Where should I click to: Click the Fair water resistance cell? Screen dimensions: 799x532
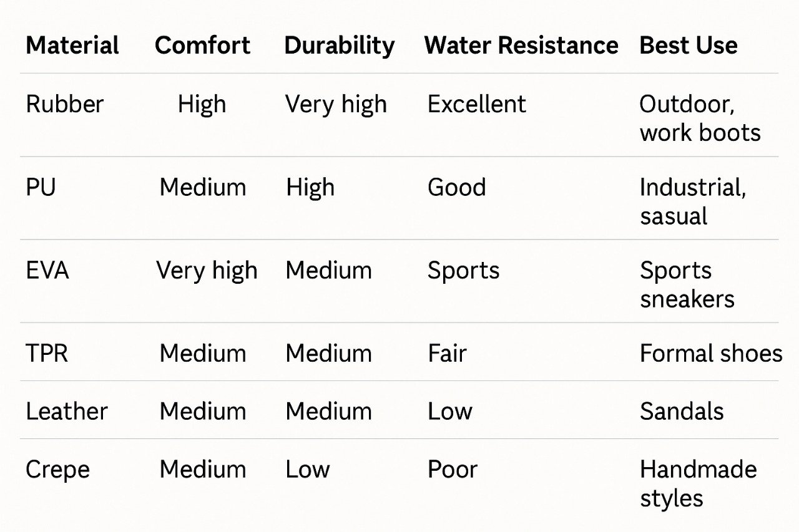coord(447,353)
